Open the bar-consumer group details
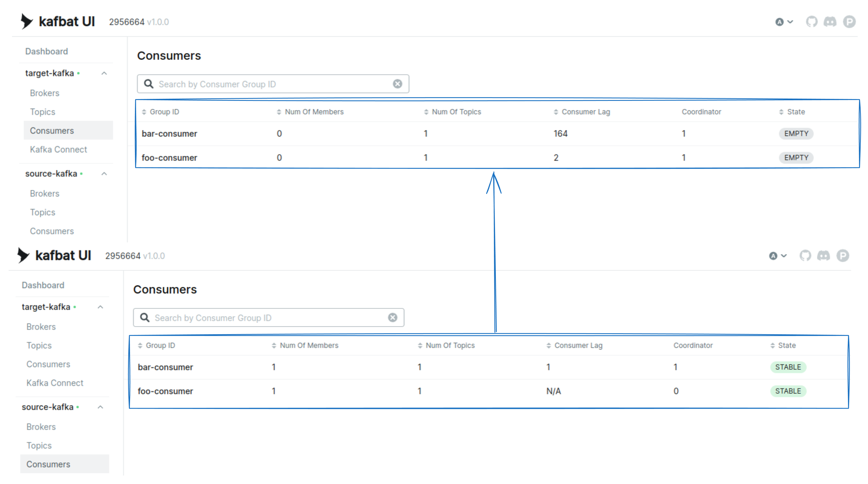Image resolution: width=868 pixels, height=484 pixels. 170,134
